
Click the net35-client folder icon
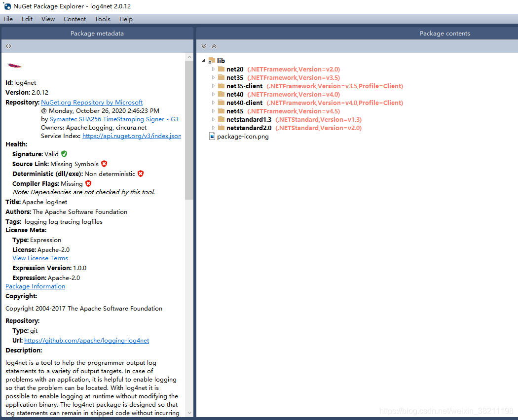(222, 86)
